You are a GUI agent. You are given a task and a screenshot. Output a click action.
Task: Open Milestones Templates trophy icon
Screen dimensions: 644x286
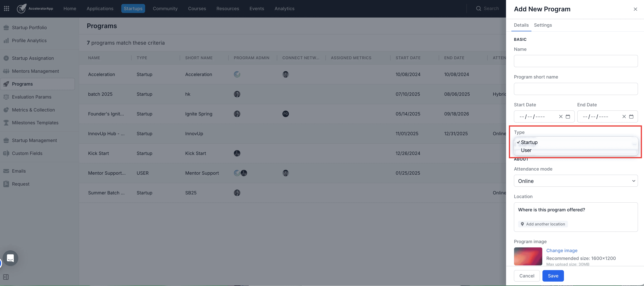(x=6, y=123)
